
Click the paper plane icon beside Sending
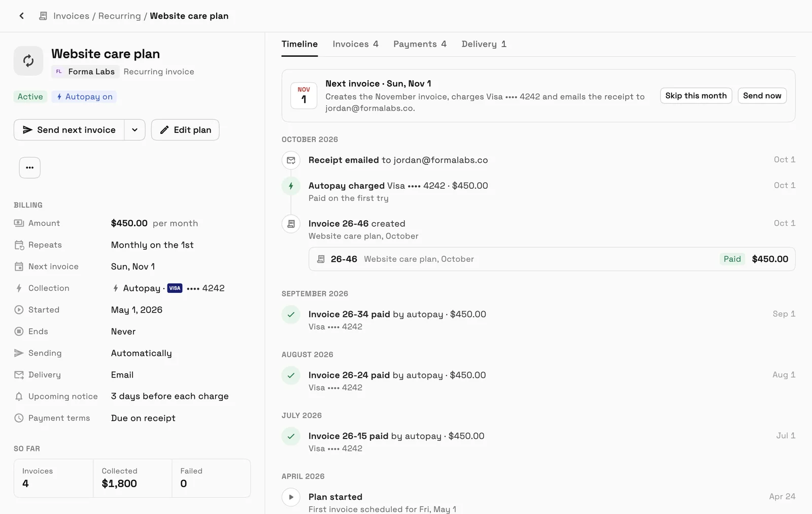point(19,353)
